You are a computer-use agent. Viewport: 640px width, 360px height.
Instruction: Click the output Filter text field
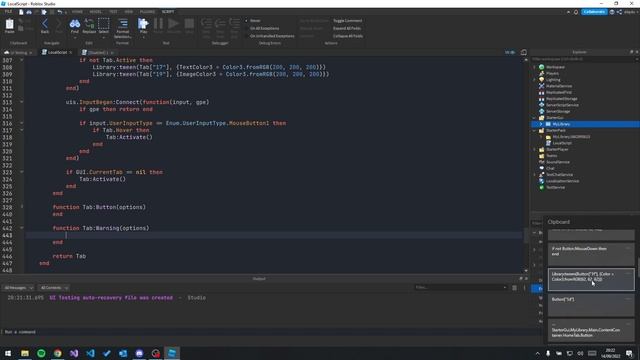click(460, 288)
